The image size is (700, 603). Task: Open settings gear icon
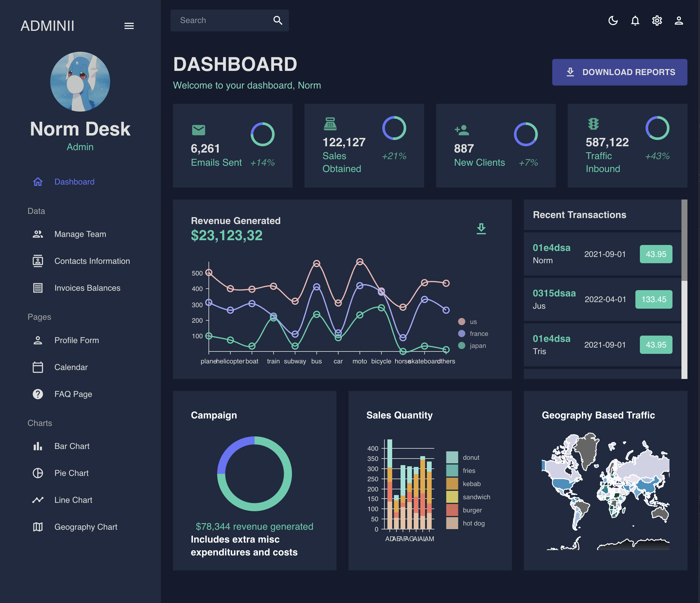(657, 21)
